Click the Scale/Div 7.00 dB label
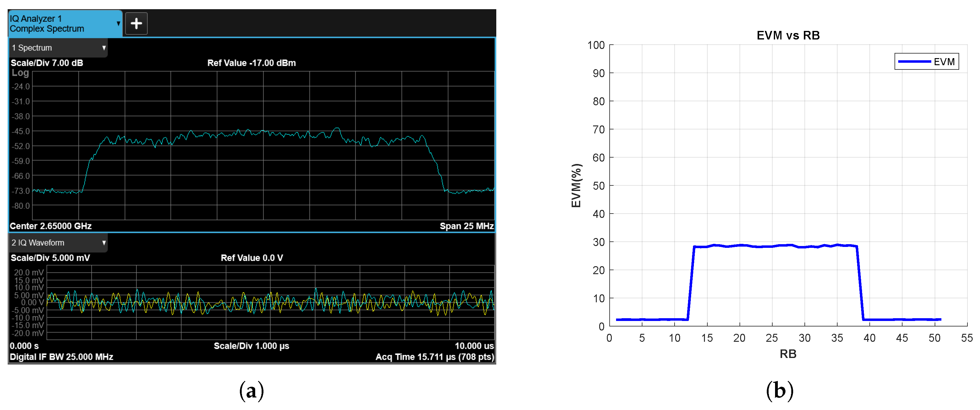 (x=47, y=63)
